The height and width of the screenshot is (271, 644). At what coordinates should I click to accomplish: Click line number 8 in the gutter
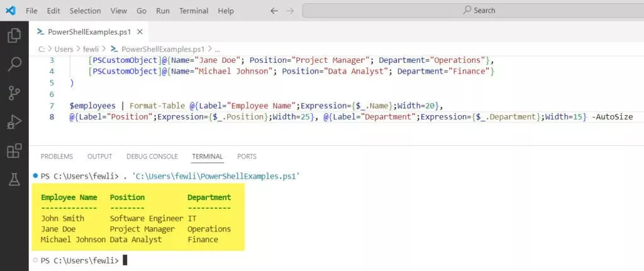coord(52,117)
